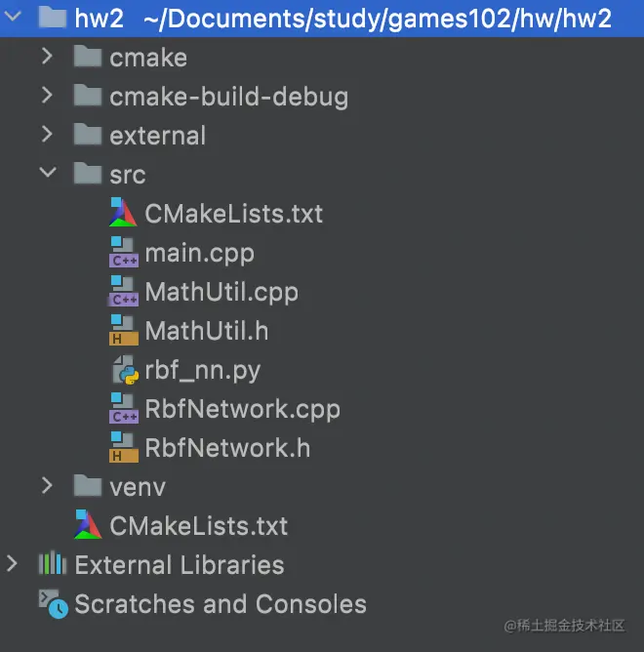Select the main.cpp file
This screenshot has height=652, width=644.
[200, 254]
